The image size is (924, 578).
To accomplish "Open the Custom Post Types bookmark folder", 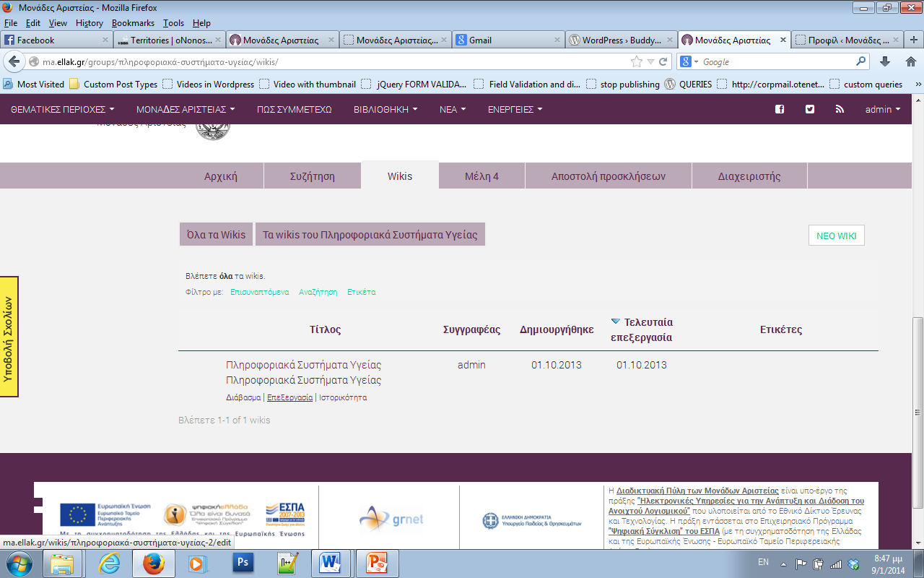I will coord(113,84).
